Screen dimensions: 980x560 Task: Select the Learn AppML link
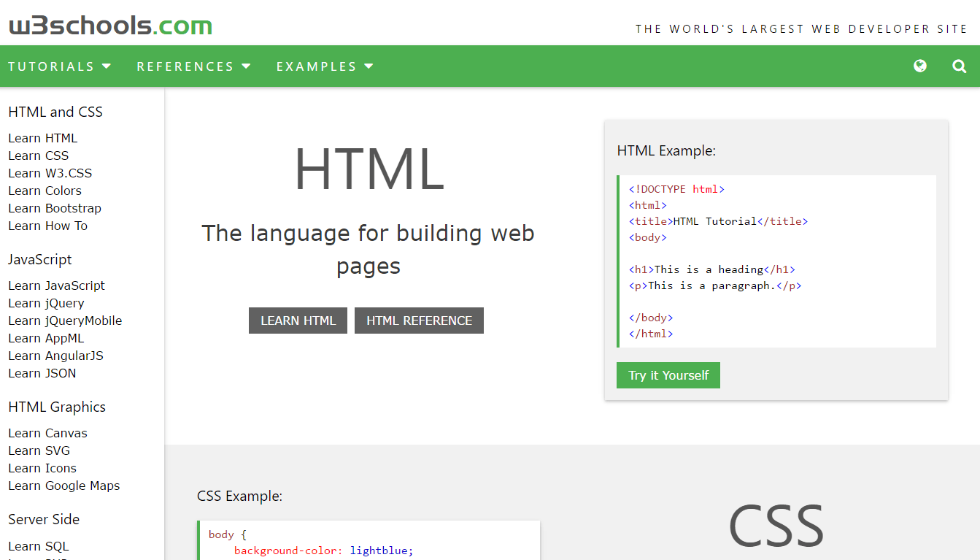(x=46, y=338)
